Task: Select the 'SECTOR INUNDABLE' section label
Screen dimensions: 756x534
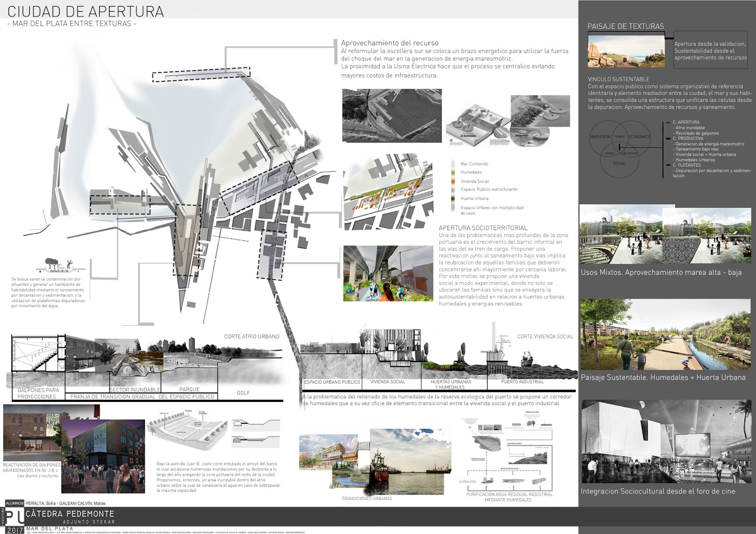Action: coord(135,390)
